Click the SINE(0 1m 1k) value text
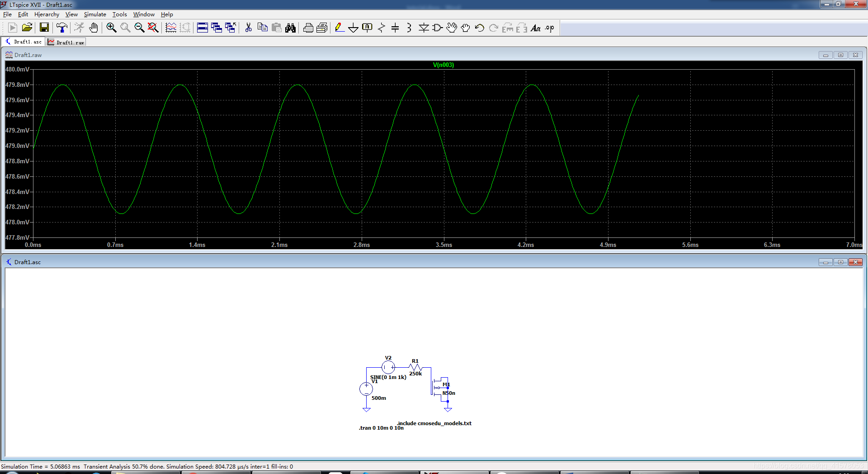This screenshot has width=868, height=474. [x=388, y=377]
